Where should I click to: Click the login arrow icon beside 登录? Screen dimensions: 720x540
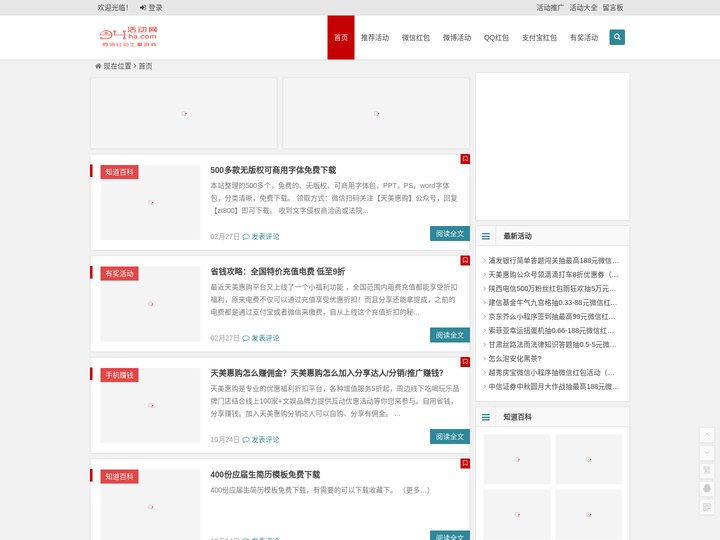[x=143, y=8]
